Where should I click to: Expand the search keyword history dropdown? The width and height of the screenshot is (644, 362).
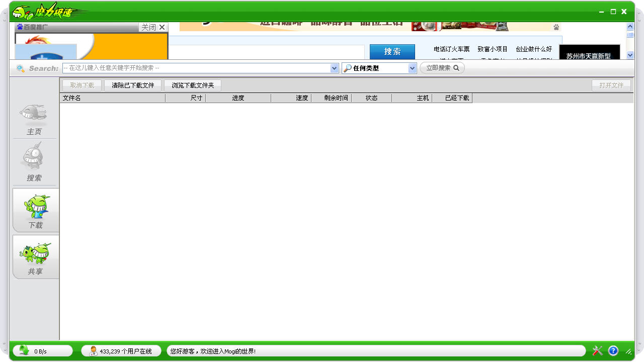335,68
